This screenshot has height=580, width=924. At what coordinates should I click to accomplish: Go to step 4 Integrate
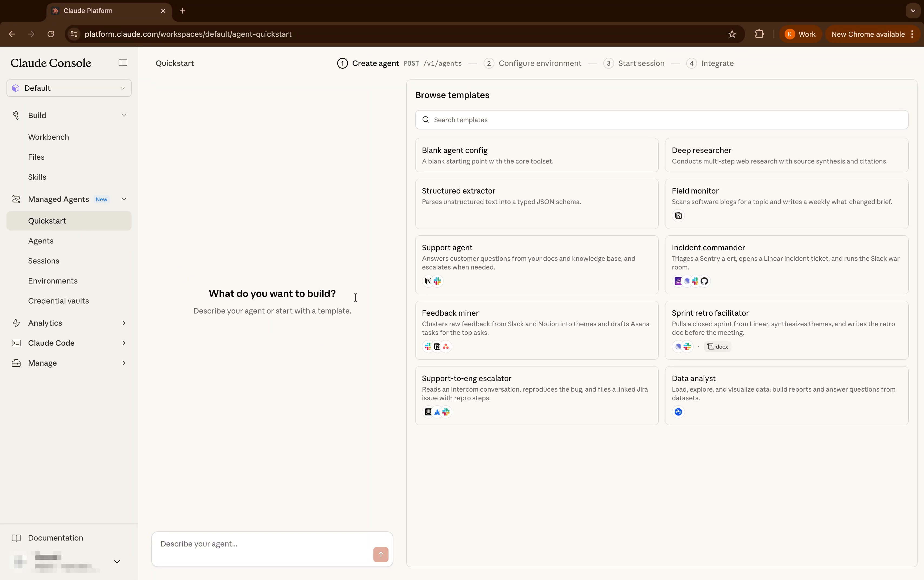tap(710, 63)
